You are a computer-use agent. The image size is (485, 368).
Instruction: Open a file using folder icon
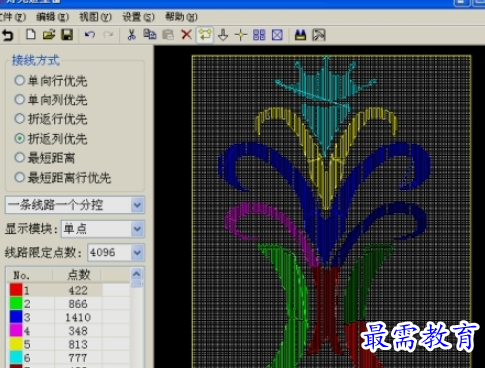pos(49,35)
